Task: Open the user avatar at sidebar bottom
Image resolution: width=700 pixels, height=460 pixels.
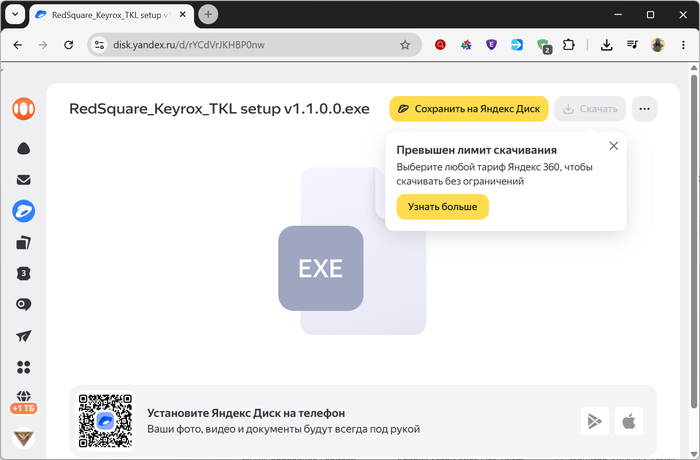Action: pos(24,438)
